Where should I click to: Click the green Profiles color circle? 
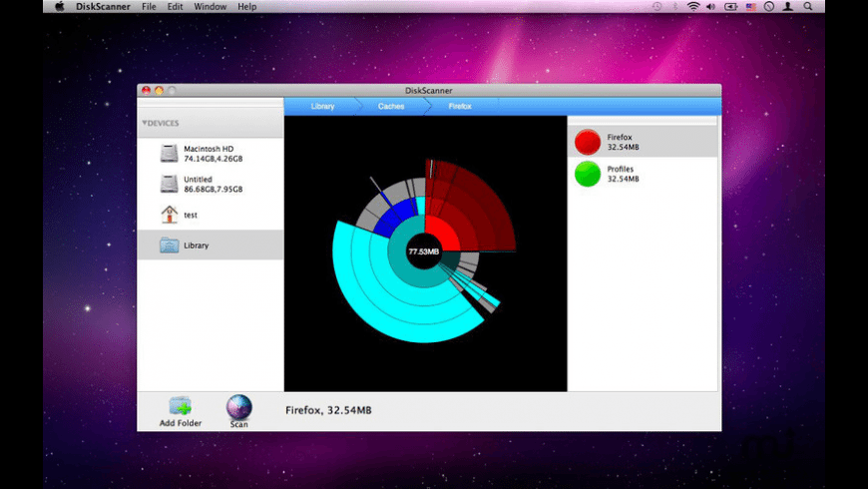pos(588,175)
